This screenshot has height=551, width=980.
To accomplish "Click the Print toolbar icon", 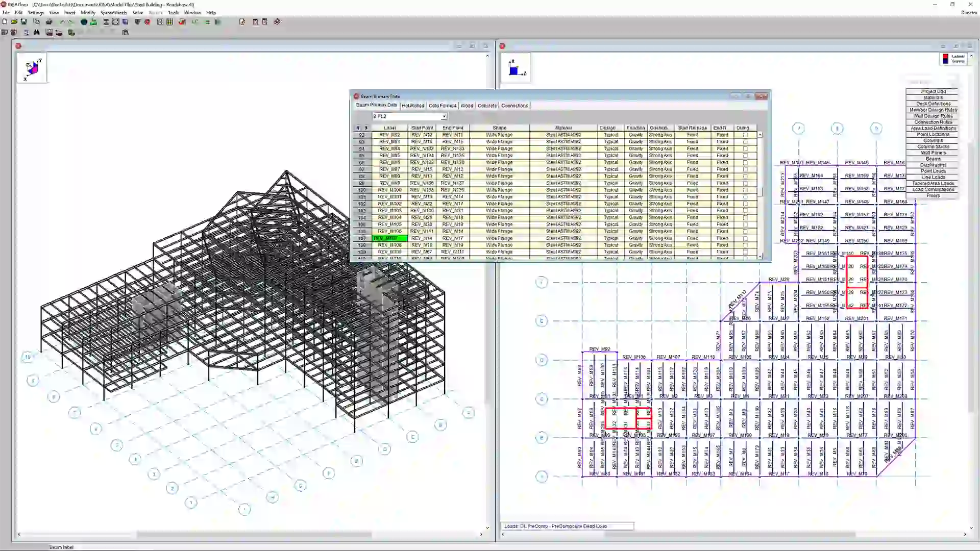I will [49, 22].
